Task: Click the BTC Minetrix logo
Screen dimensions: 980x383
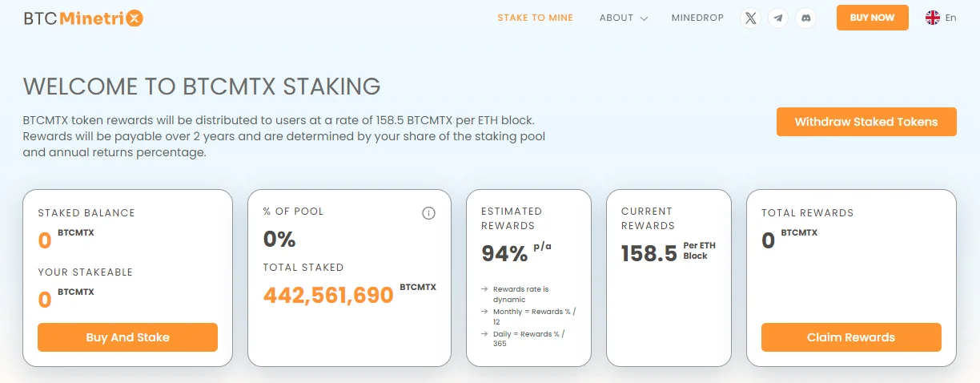Action: point(84,18)
